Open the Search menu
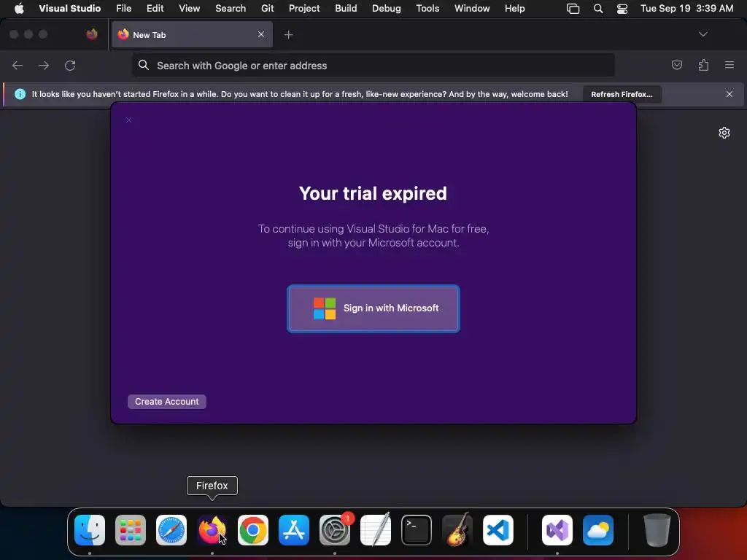The height and width of the screenshot is (560, 747). [231, 8]
